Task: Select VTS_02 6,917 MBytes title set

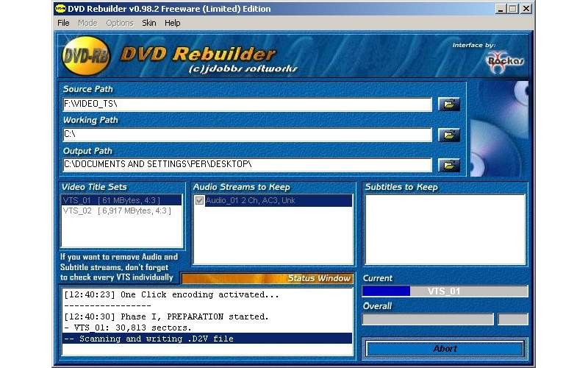Action: click(x=121, y=210)
